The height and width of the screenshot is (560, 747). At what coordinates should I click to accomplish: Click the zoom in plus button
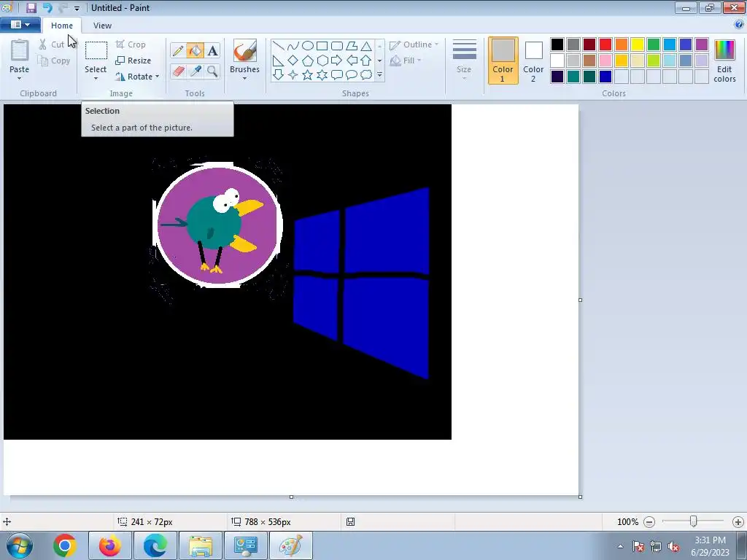738,522
